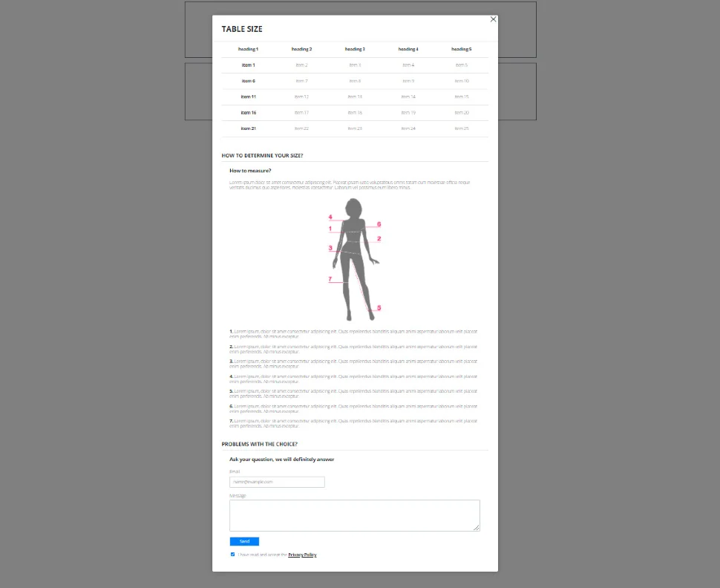Click the 'item 19' table cell
The height and width of the screenshot is (588, 720).
[408, 113]
